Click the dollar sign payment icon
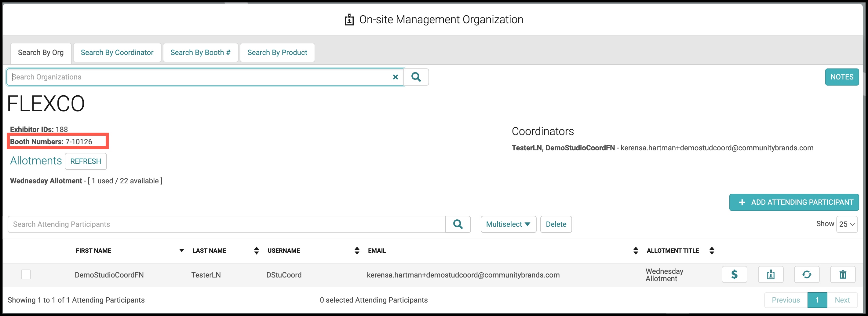The image size is (868, 316). point(734,274)
